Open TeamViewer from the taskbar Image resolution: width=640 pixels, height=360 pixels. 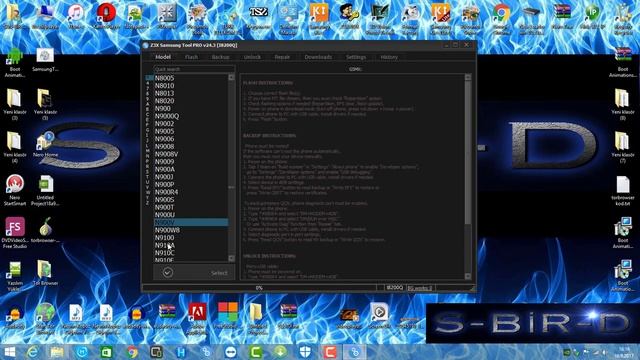(231, 352)
